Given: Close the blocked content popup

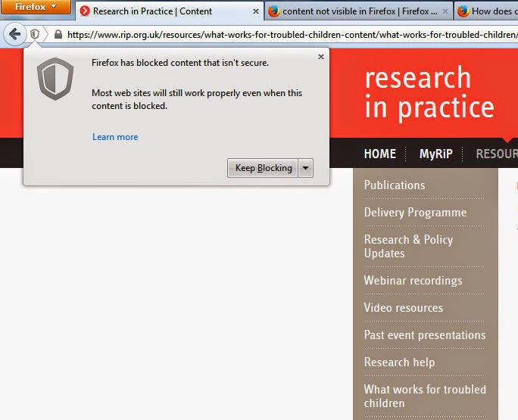Looking at the screenshot, I should 321,57.
